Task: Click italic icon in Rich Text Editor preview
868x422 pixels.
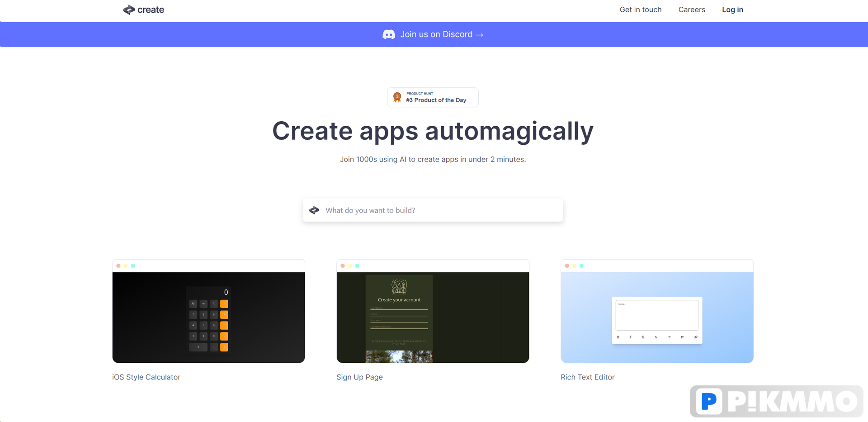Action: [630, 337]
